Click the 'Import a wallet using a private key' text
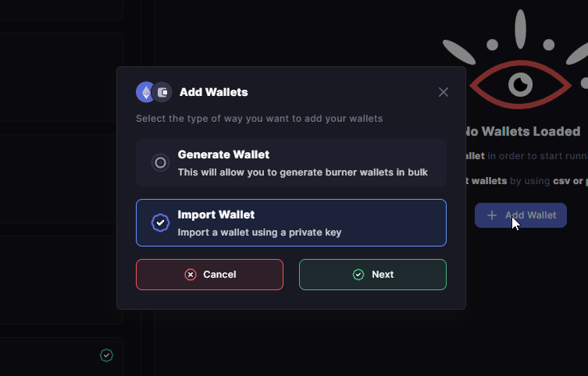Image resolution: width=588 pixels, height=376 pixels. point(259,232)
